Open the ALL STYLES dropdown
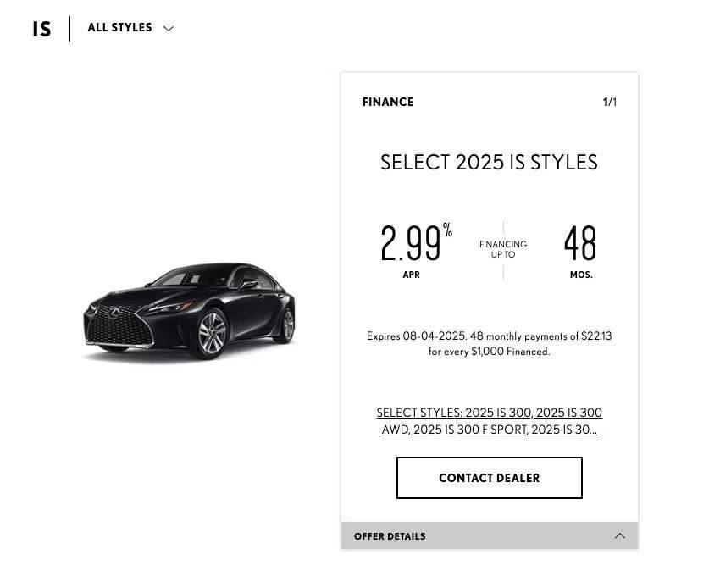720x588 pixels. pyautogui.click(x=130, y=28)
